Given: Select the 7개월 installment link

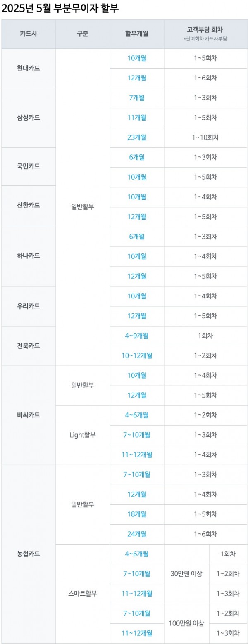Looking at the screenshot, I should tap(137, 98).
